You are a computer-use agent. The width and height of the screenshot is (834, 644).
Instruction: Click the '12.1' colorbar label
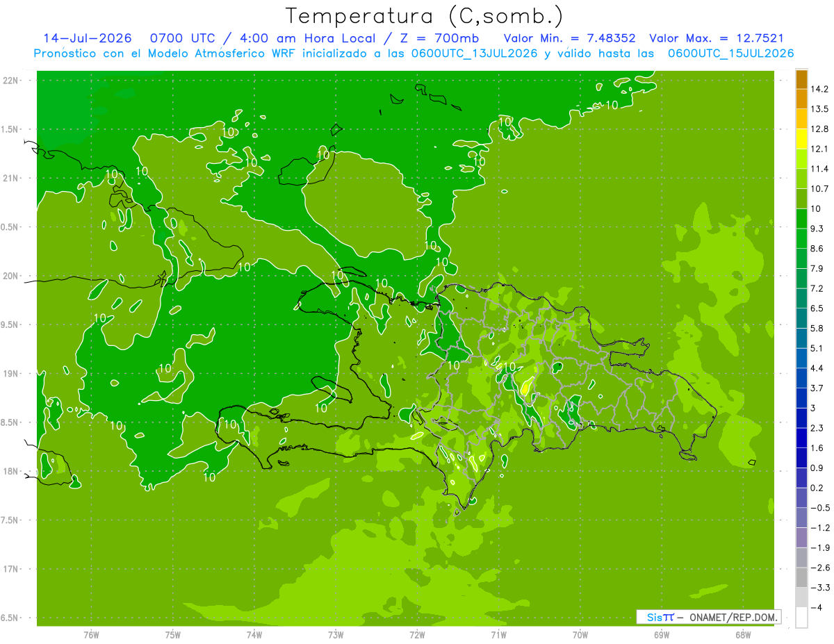tap(819, 149)
